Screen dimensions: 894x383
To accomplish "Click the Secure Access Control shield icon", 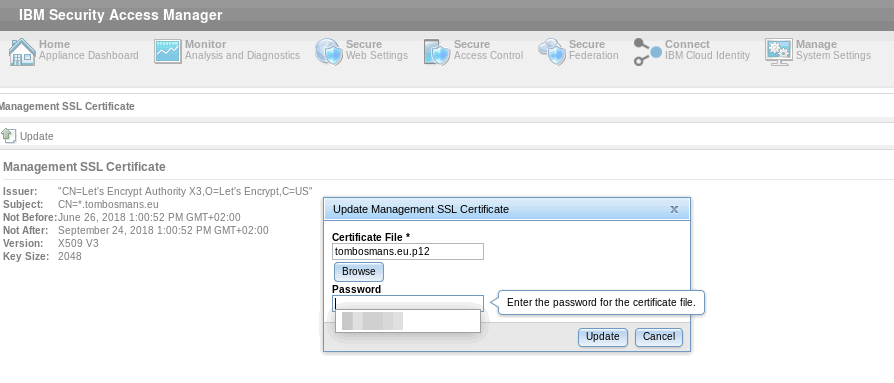I will coord(437,52).
